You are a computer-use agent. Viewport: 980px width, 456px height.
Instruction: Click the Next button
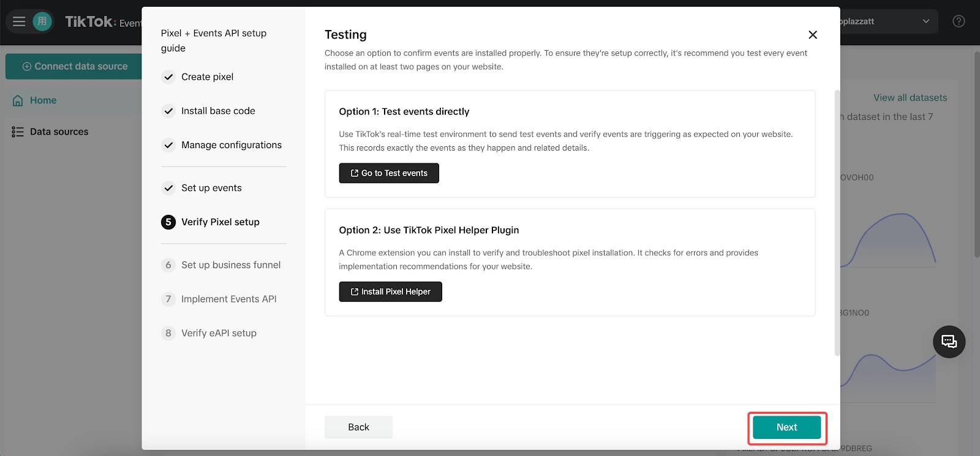(787, 427)
